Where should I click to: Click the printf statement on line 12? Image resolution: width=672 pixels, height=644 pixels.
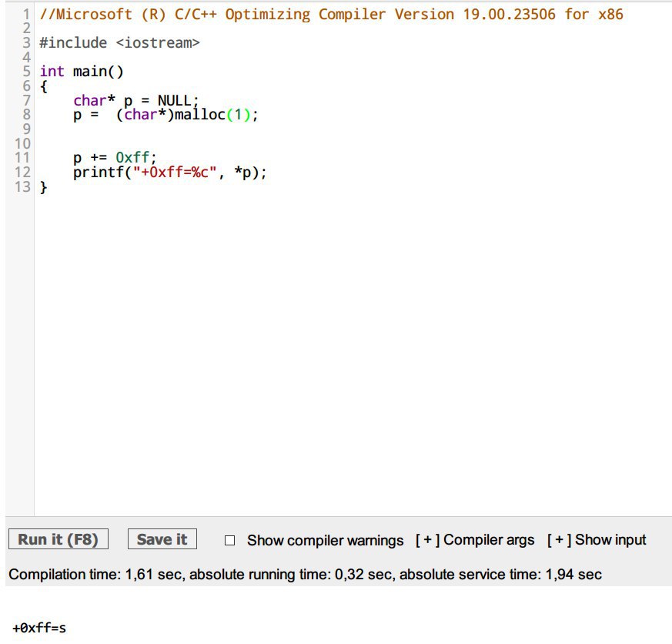pyautogui.click(x=169, y=173)
